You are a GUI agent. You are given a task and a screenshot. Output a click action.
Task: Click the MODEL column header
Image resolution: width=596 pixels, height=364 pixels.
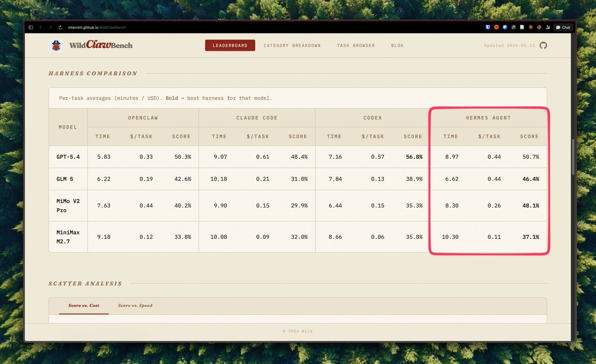(69, 127)
